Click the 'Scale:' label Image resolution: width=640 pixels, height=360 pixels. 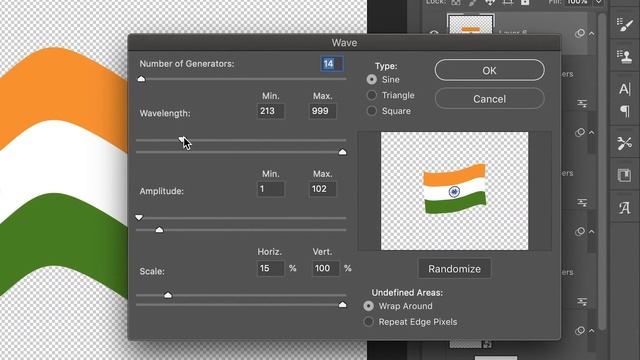[152, 271]
